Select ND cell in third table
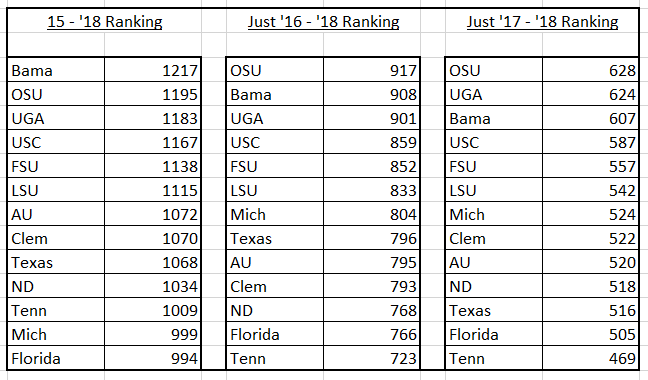Image resolution: width=648 pixels, height=380 pixels. click(494, 286)
